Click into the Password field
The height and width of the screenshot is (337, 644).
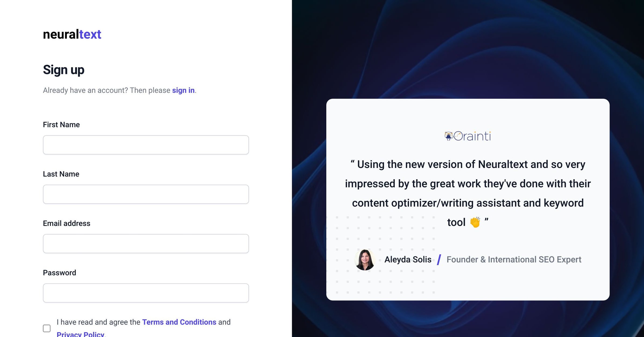click(x=146, y=293)
